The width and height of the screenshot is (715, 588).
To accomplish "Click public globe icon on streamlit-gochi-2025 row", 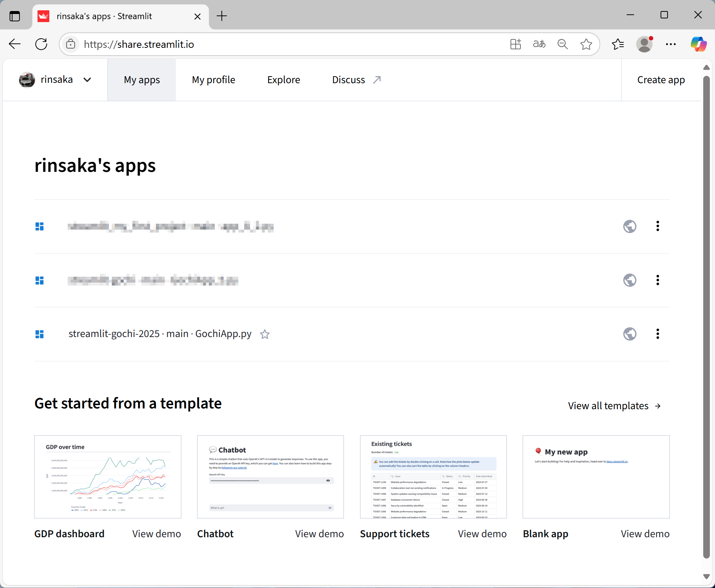I will coord(630,334).
